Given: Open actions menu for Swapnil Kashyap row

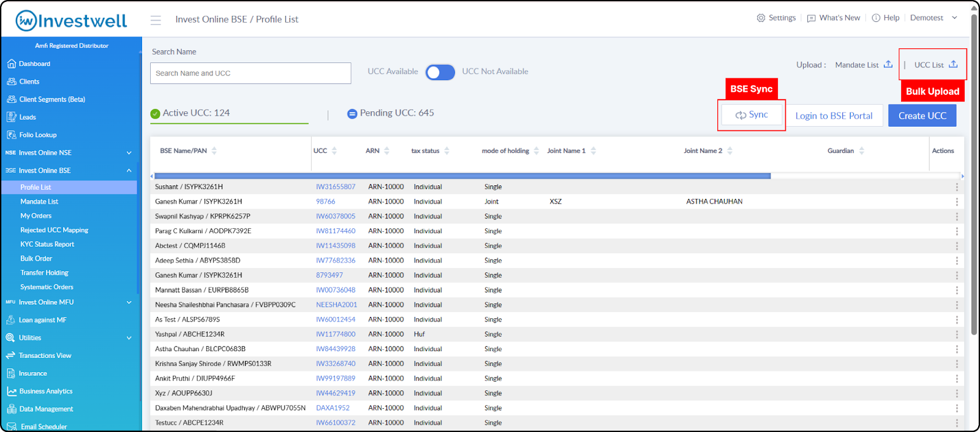Looking at the screenshot, I should coord(957,216).
